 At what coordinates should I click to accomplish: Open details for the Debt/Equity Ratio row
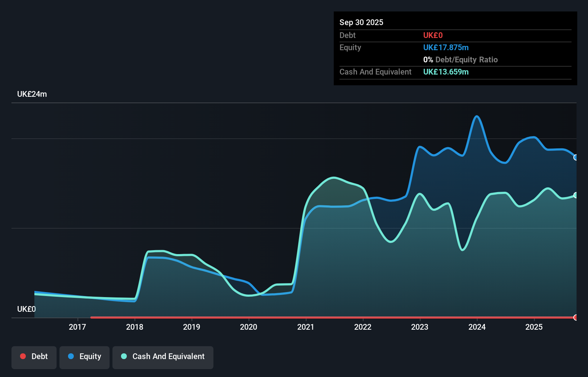pos(461,59)
